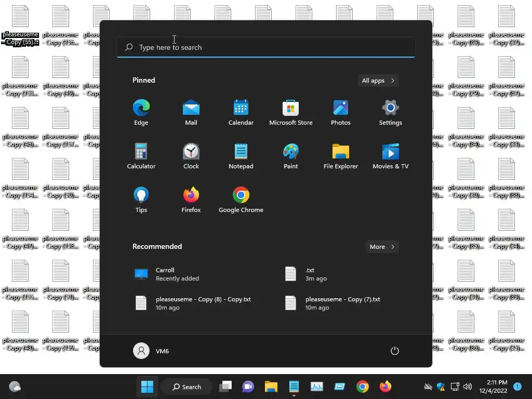The width and height of the screenshot is (532, 399).
Task: Select desktop file pleaseuseme - Copy (159)
Action: pyautogui.click(x=61, y=331)
